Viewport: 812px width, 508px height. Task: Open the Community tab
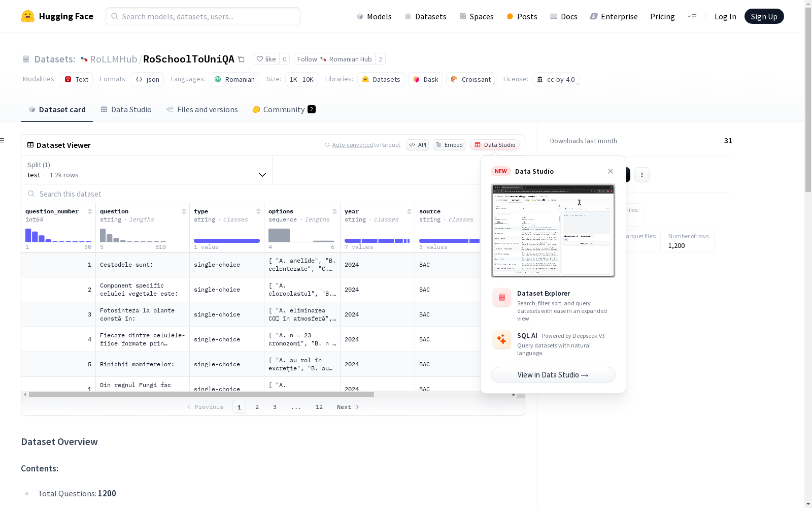[x=284, y=110]
